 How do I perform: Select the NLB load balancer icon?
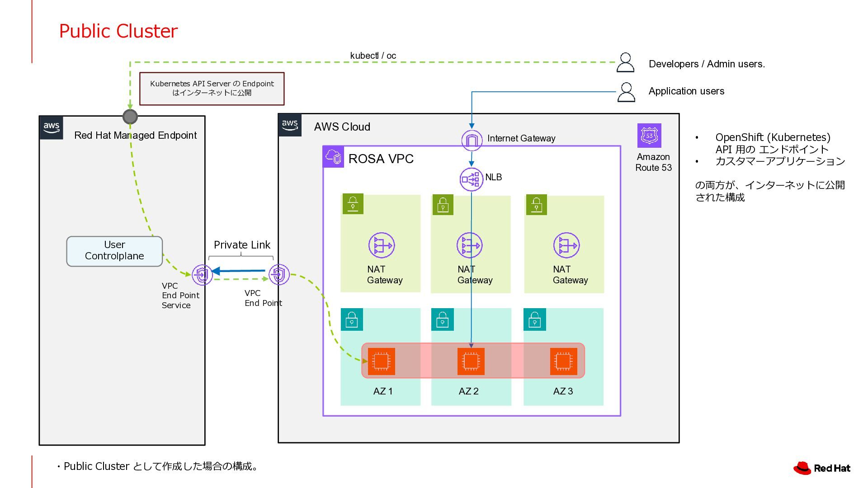coord(471,179)
